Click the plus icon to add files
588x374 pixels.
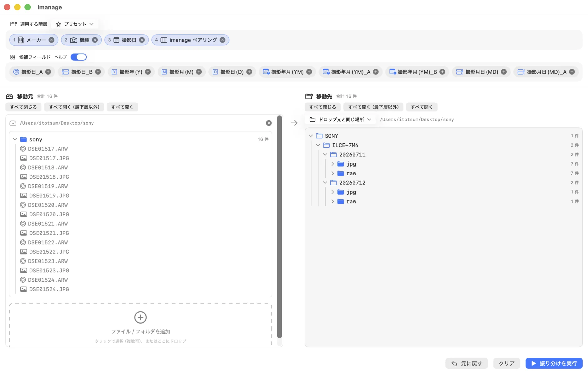(140, 317)
